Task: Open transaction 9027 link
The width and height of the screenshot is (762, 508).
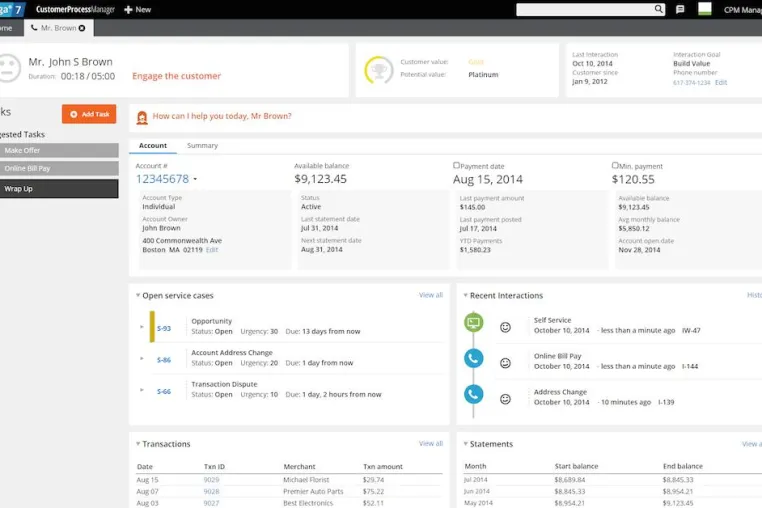Action: click(x=211, y=503)
